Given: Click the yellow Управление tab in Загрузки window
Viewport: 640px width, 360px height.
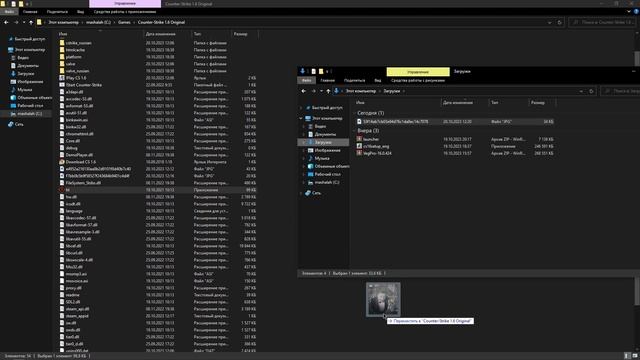Looking at the screenshot, I should pos(418,71).
